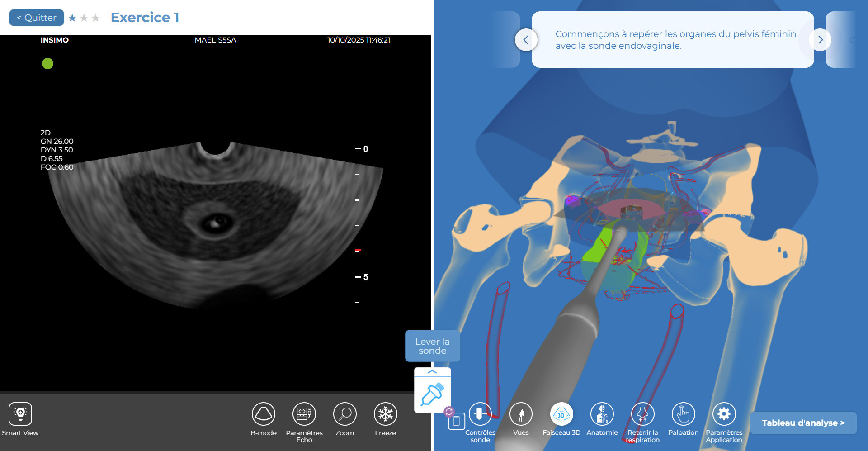Click the Quitter button to exit
868x451 pixels.
pos(37,18)
